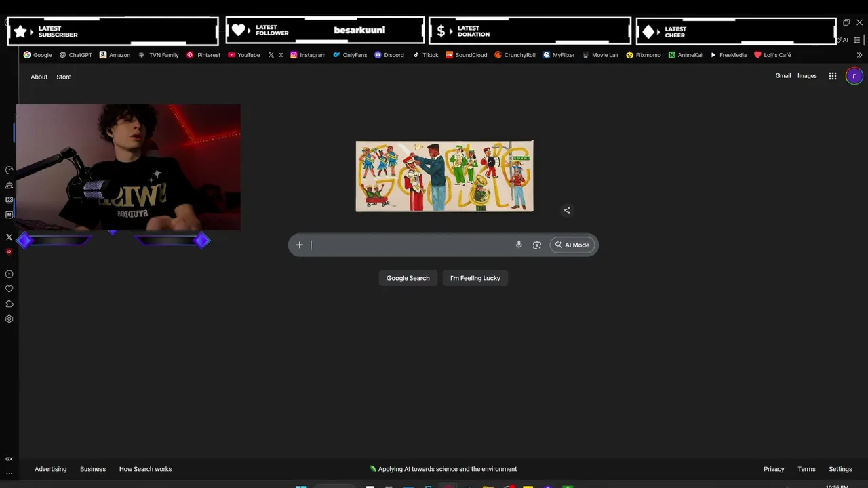Click the microphone voice search icon
This screenshot has width=868, height=488.
point(519,245)
